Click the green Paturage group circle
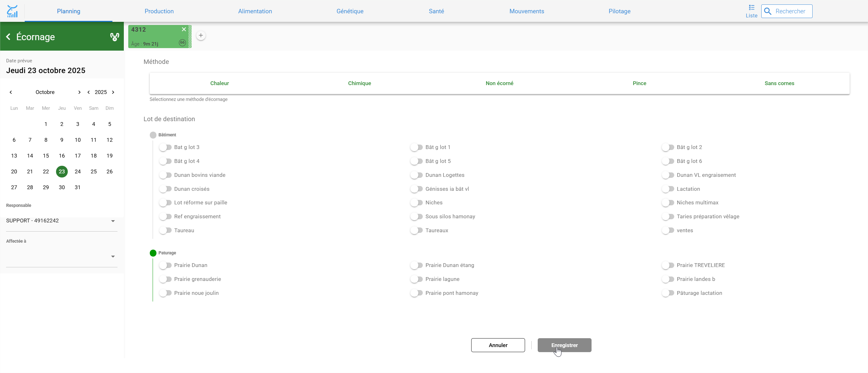This screenshot has height=373, width=868. click(153, 253)
